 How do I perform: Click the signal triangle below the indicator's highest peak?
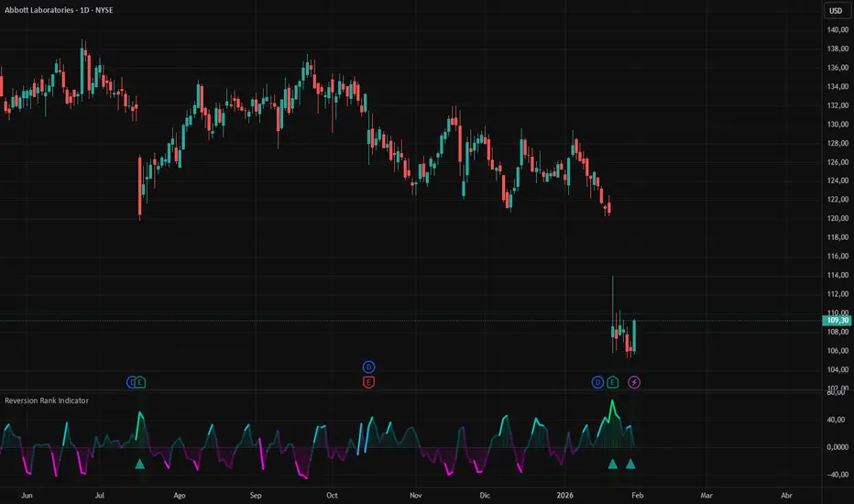point(613,465)
